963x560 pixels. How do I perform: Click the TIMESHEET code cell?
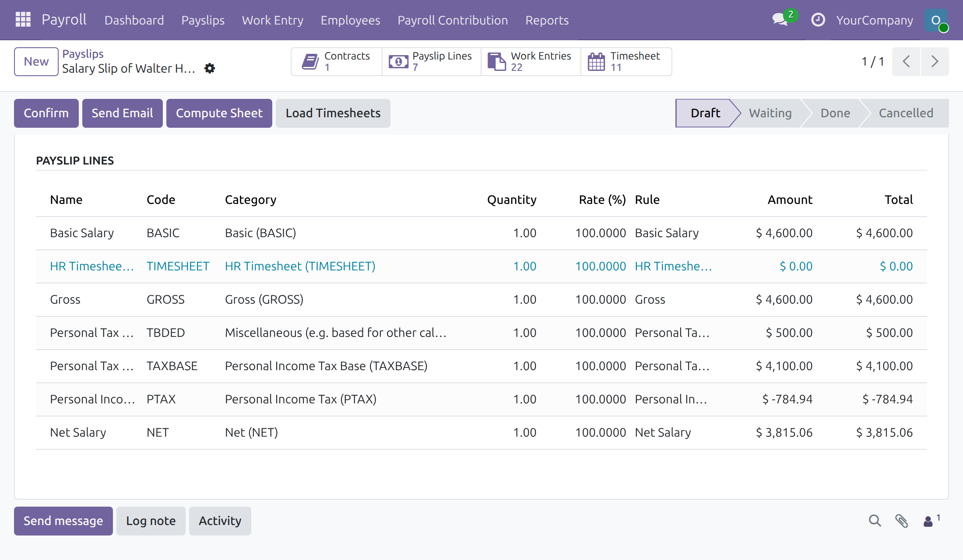(178, 266)
